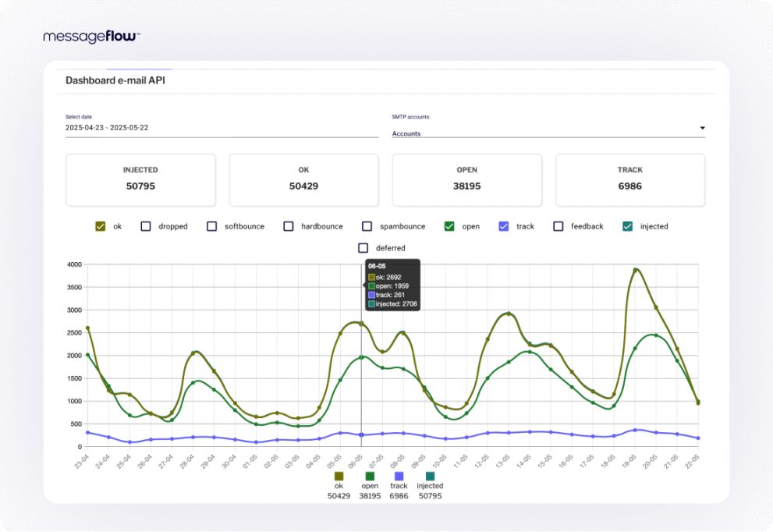
Task: Click the purple track legend square below chart
Action: pos(399,476)
